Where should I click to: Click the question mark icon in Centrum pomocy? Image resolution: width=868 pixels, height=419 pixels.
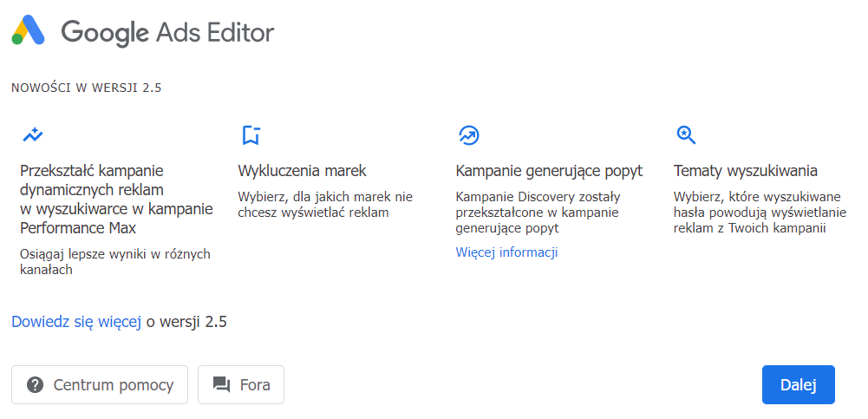(35, 384)
